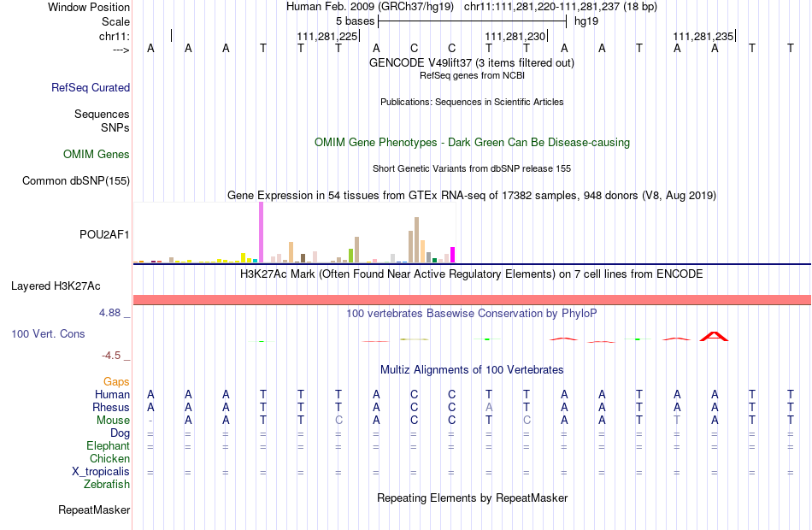Click the POU2AF1 gene label
This screenshot has height=530, width=812.
(104, 235)
